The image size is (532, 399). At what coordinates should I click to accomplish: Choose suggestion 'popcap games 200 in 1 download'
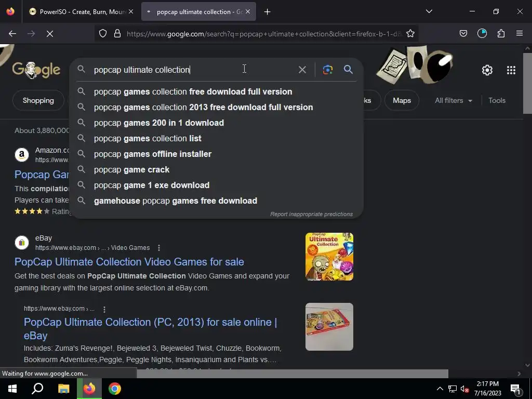click(x=217, y=123)
